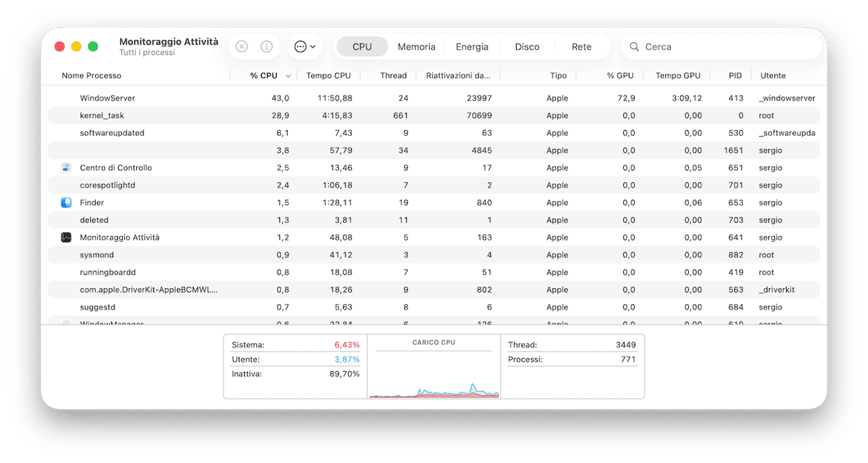The image size is (868, 463).
Task: Sort by Tempo GPU column header
Action: coord(677,76)
